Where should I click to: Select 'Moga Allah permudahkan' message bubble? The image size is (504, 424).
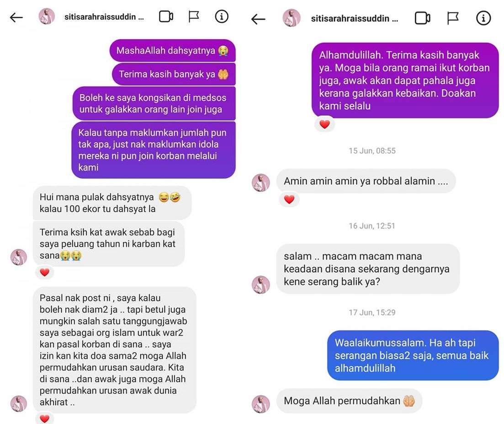[x=349, y=401]
